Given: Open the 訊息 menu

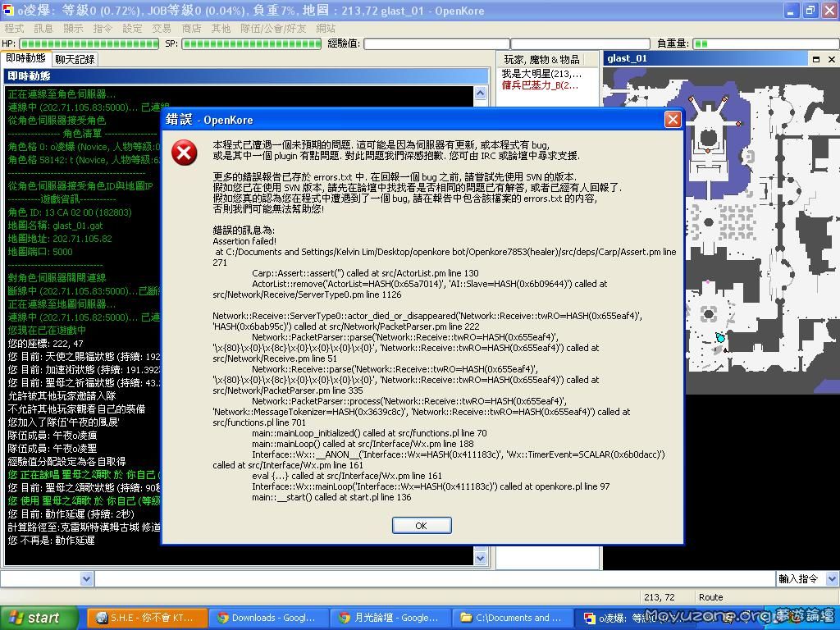Looking at the screenshot, I should click(43, 29).
